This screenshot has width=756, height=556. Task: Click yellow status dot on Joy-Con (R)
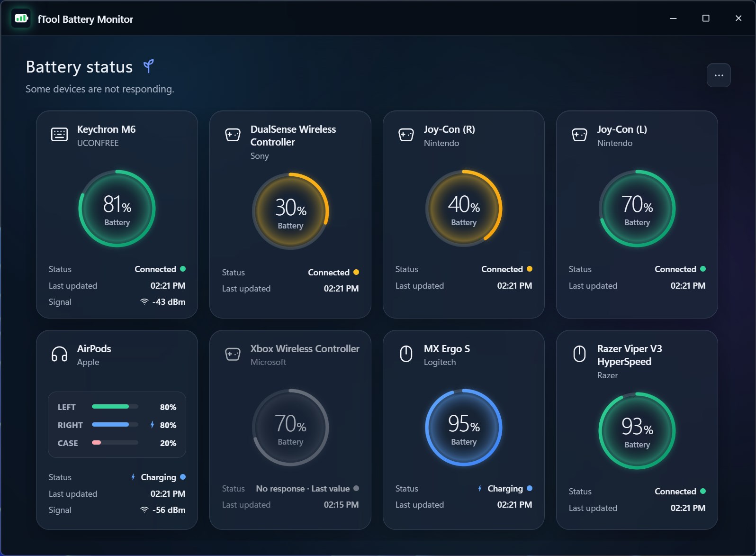tap(530, 269)
